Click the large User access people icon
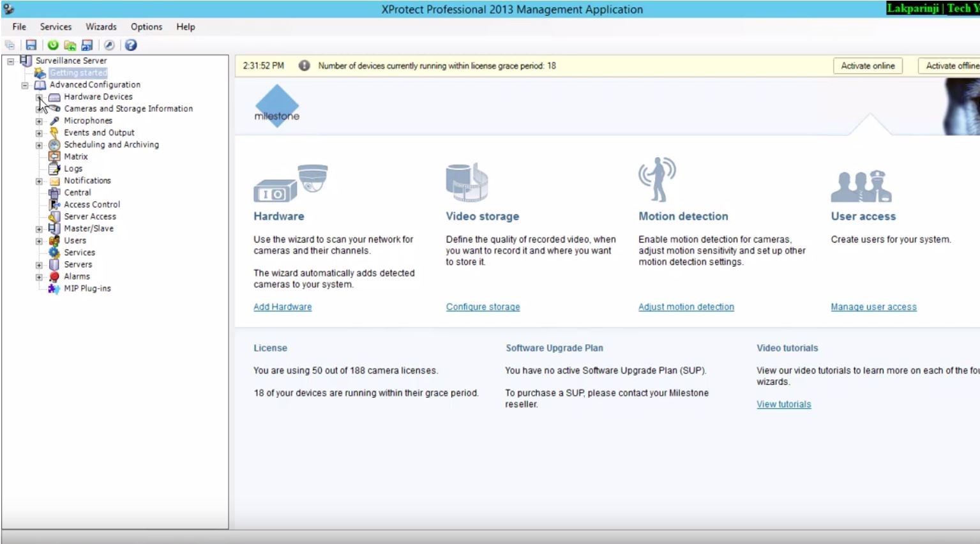980x544 pixels. (x=861, y=186)
